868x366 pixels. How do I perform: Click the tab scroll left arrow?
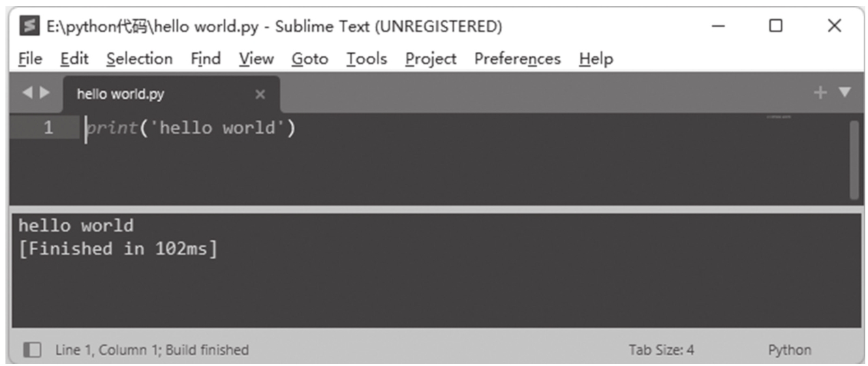click(x=27, y=93)
